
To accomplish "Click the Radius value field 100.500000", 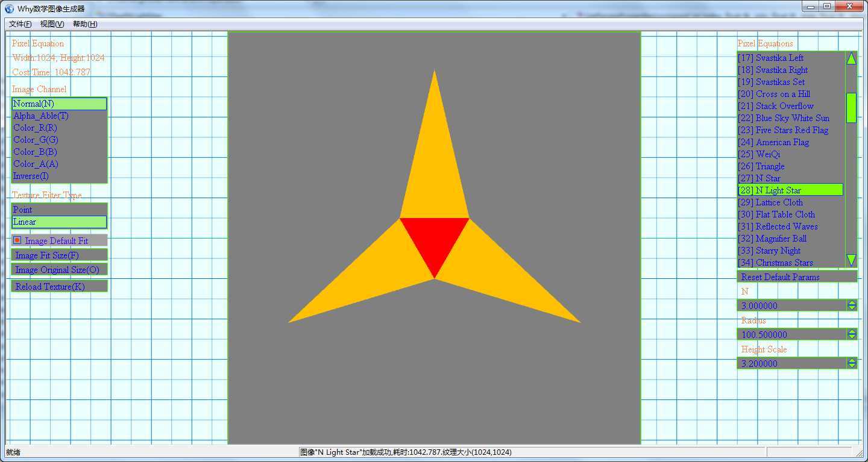I will pos(792,334).
